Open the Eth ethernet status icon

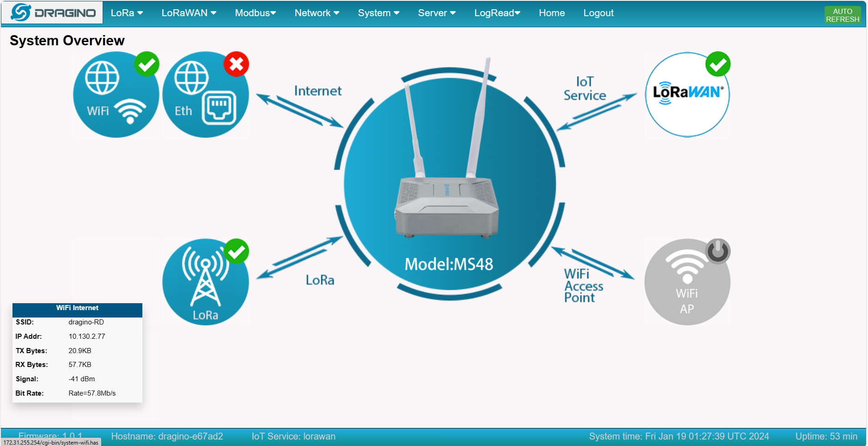coord(206,94)
